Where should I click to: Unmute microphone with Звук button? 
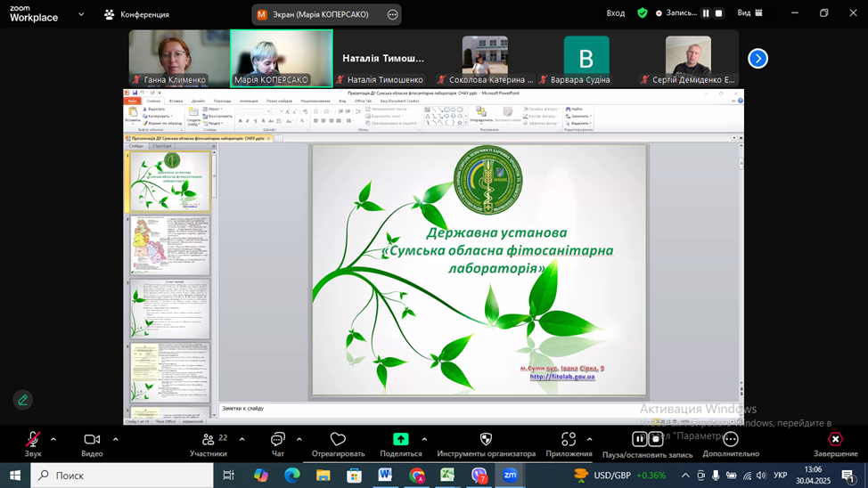click(x=33, y=445)
